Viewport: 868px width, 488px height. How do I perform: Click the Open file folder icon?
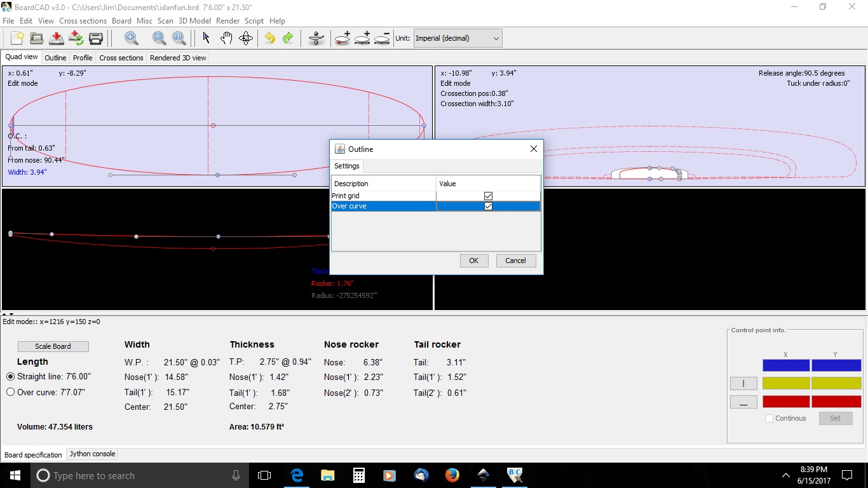tap(37, 38)
